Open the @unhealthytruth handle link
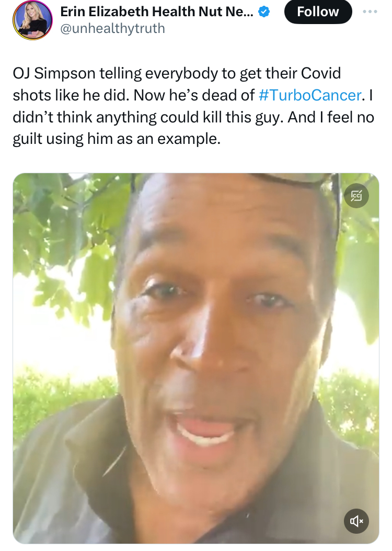The width and height of the screenshot is (392, 551). point(112,28)
